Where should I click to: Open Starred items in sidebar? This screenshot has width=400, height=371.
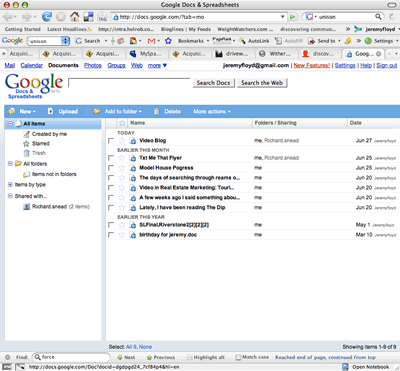pyautogui.click(x=41, y=144)
